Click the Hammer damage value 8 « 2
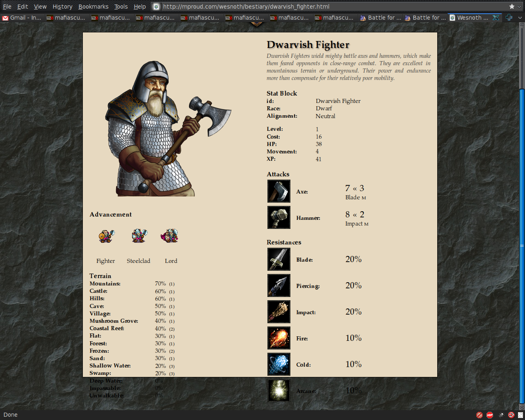This screenshot has height=420, width=525. pos(355,215)
